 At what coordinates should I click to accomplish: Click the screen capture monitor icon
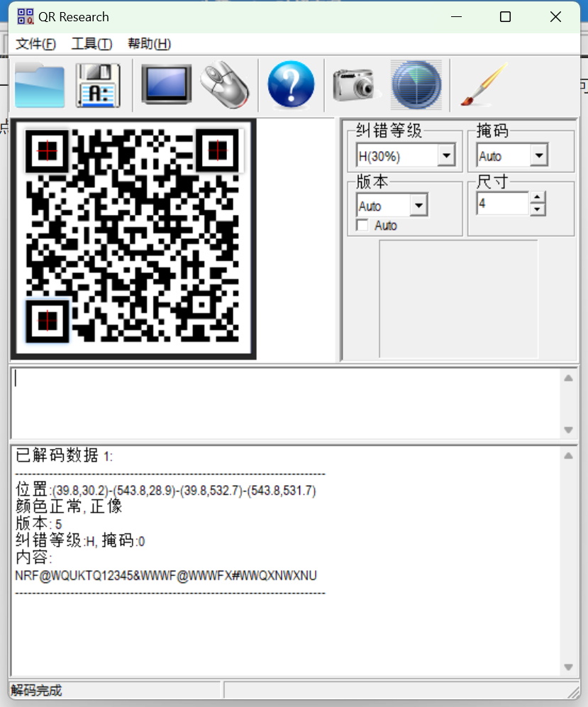[167, 84]
